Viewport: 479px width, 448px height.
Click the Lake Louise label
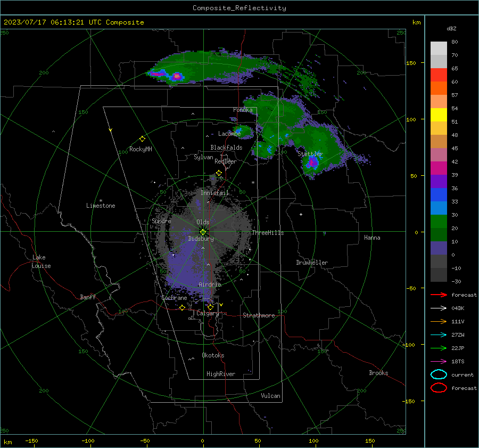pos(41,262)
